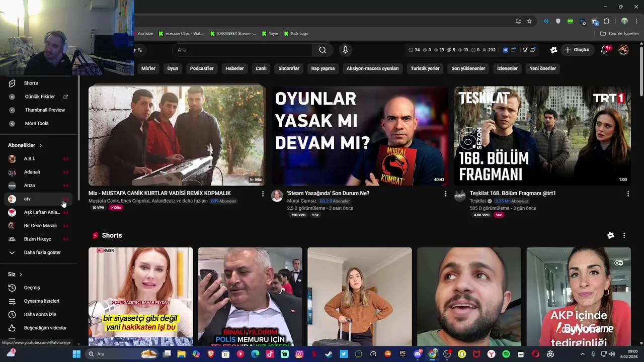The width and height of the screenshot is (644, 362).
Task: Click the search magnifier button
Action: (323, 50)
